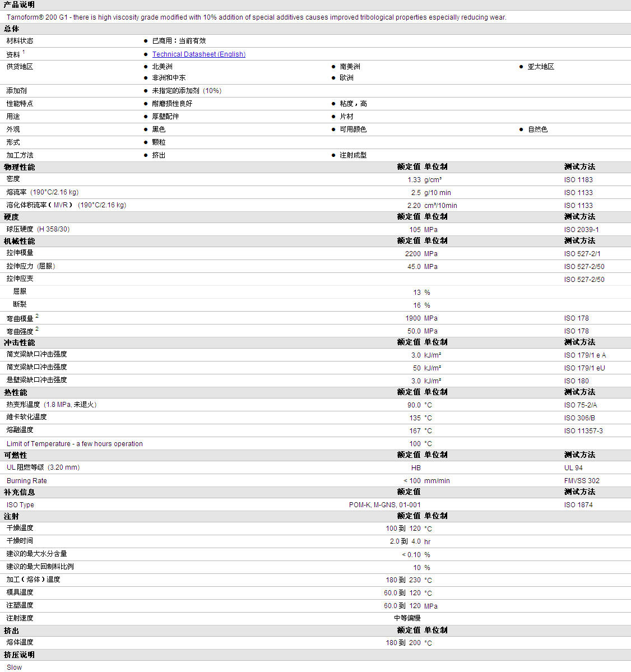Open the Technical Datasheet (English) link
Image resolution: width=631 pixels, height=672 pixels.
click(x=199, y=54)
